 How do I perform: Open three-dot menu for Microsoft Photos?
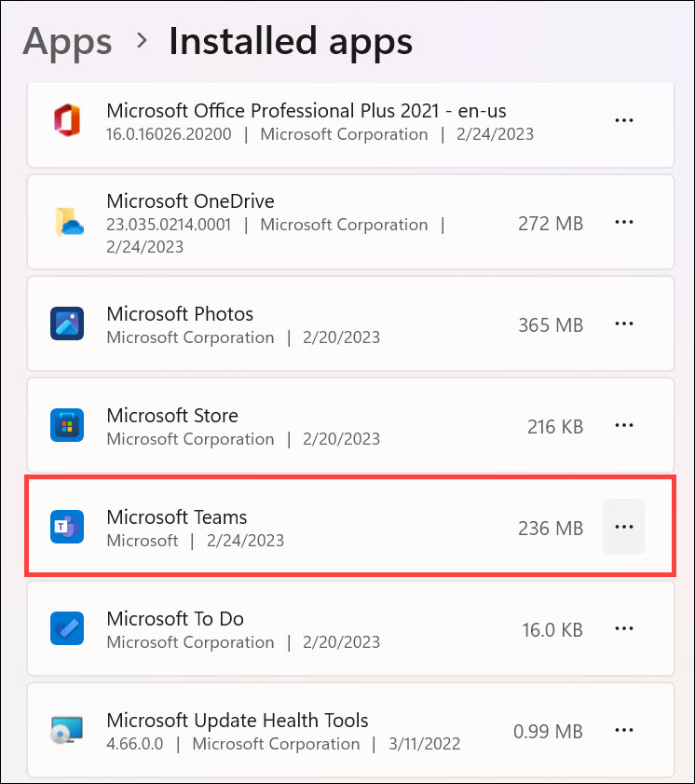coord(624,324)
